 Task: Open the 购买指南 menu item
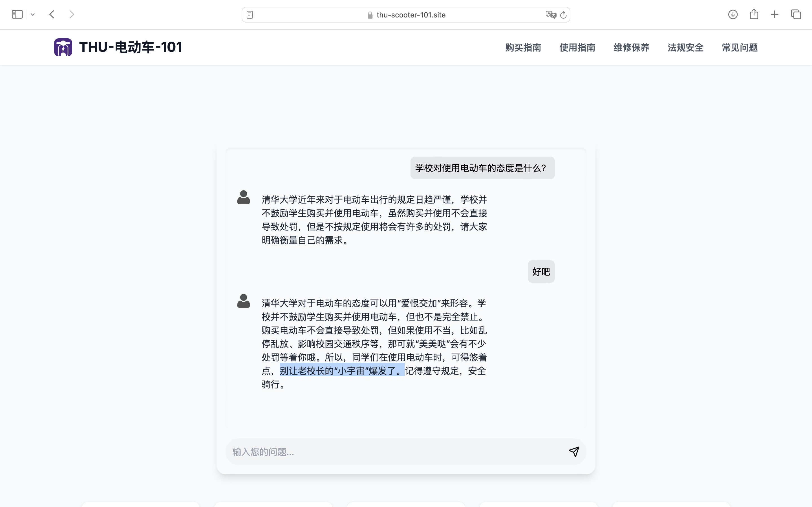pyautogui.click(x=523, y=48)
